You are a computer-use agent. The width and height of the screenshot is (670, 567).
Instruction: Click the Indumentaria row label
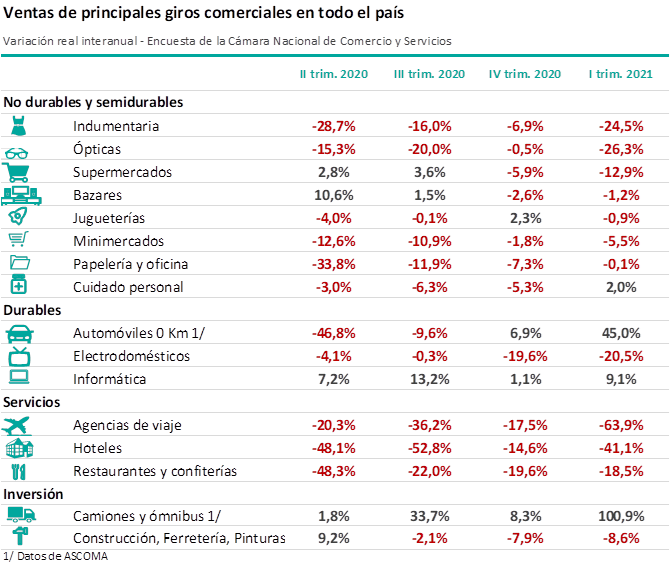[116, 126]
